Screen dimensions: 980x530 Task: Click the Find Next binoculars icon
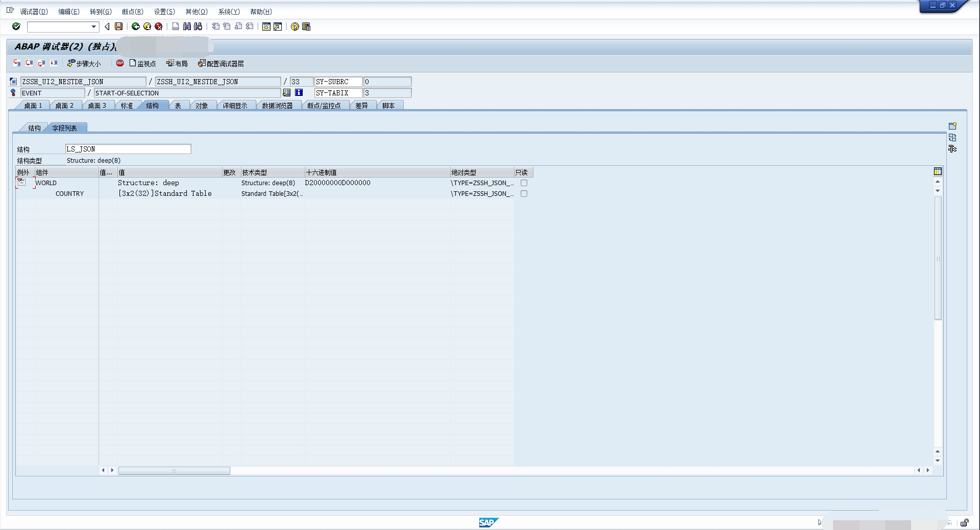(x=198, y=27)
